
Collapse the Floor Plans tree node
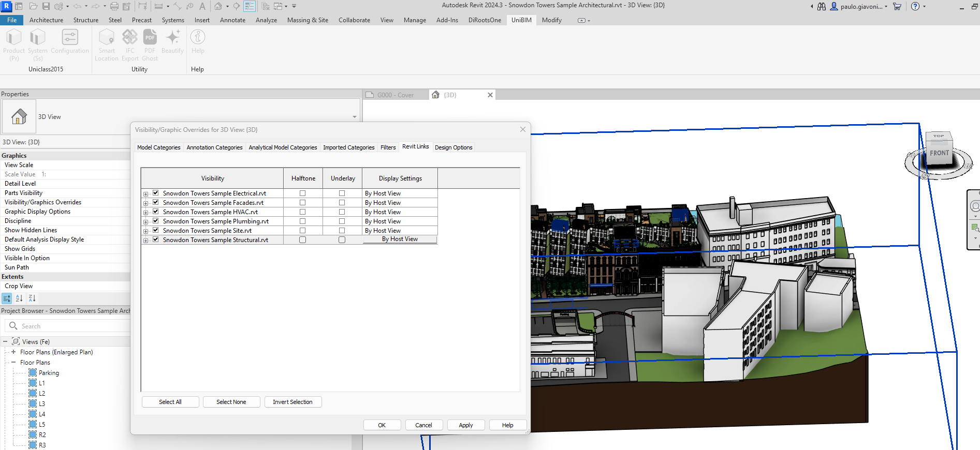coord(13,363)
